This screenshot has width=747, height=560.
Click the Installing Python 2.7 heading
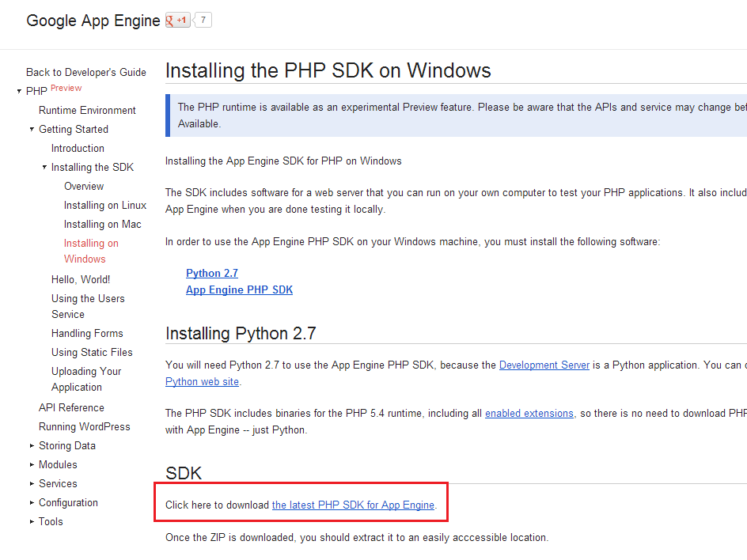click(x=241, y=333)
